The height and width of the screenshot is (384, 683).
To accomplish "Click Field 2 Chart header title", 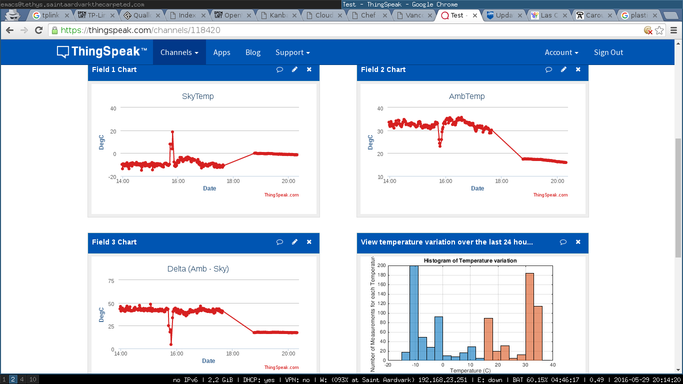I will point(383,70).
